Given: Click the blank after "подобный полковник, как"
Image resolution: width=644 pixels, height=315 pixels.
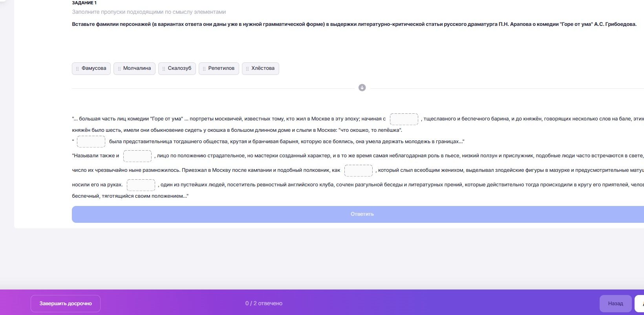Looking at the screenshot, I should click(x=359, y=170).
